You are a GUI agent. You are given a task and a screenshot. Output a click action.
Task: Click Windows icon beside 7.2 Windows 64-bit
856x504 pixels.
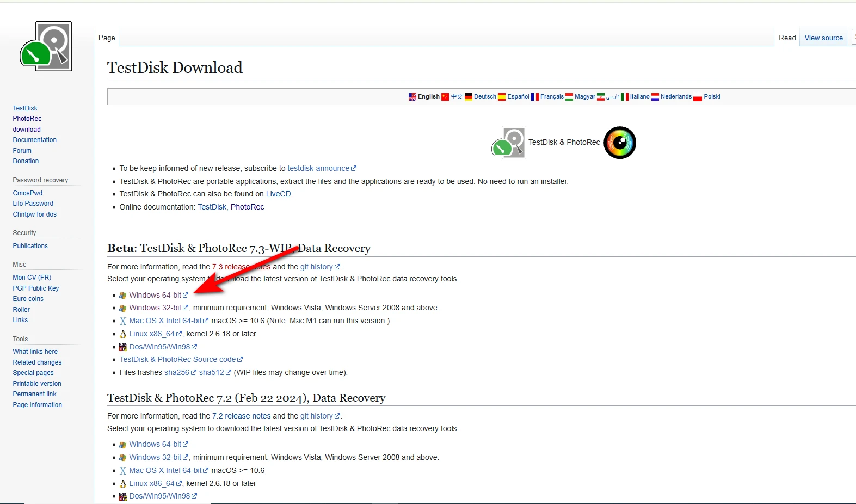(x=123, y=445)
